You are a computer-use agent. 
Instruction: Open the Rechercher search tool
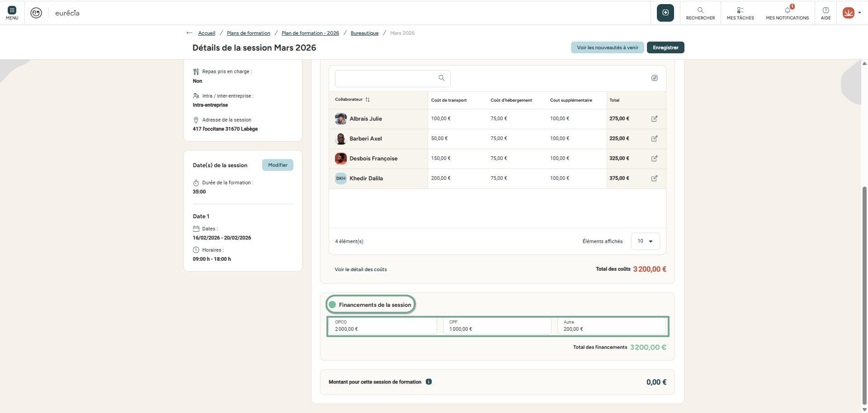pos(700,13)
